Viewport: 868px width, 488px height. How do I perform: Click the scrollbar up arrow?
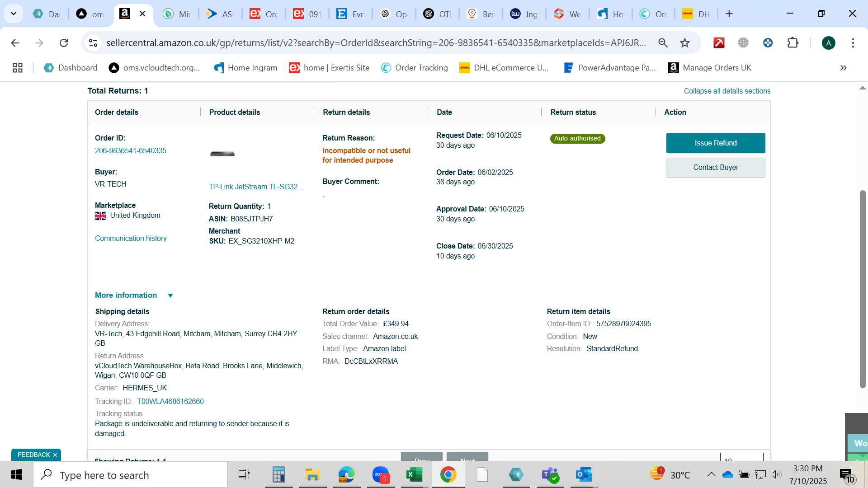point(863,88)
